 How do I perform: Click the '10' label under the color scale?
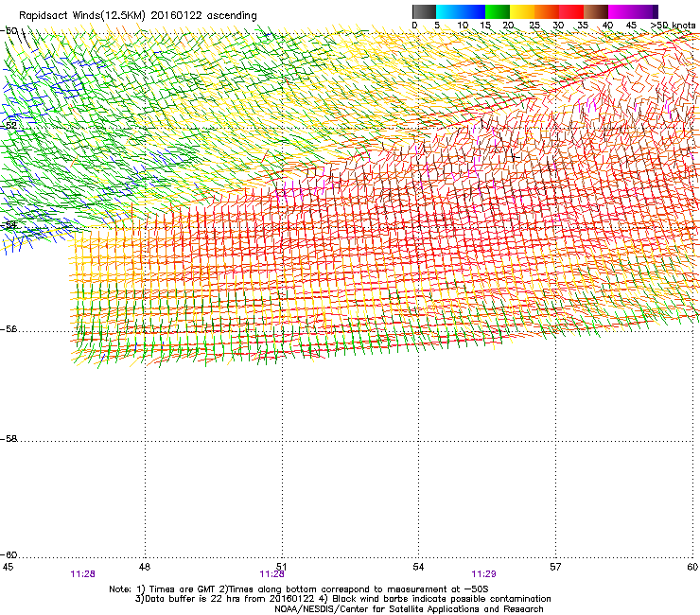click(x=463, y=26)
